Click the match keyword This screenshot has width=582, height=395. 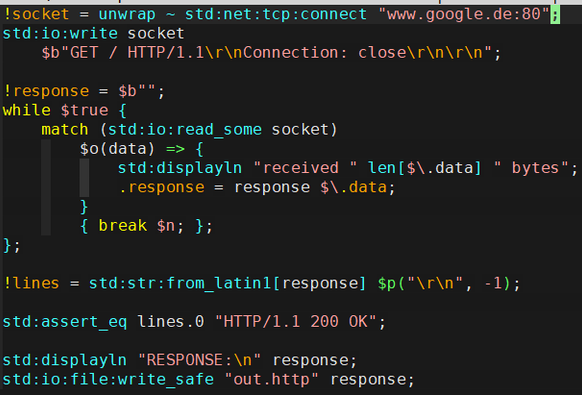coord(65,130)
